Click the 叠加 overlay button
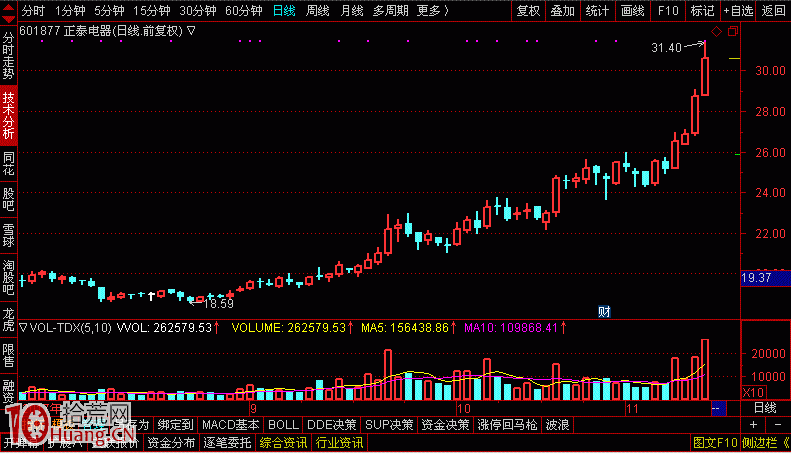791x454 pixels. [x=562, y=11]
